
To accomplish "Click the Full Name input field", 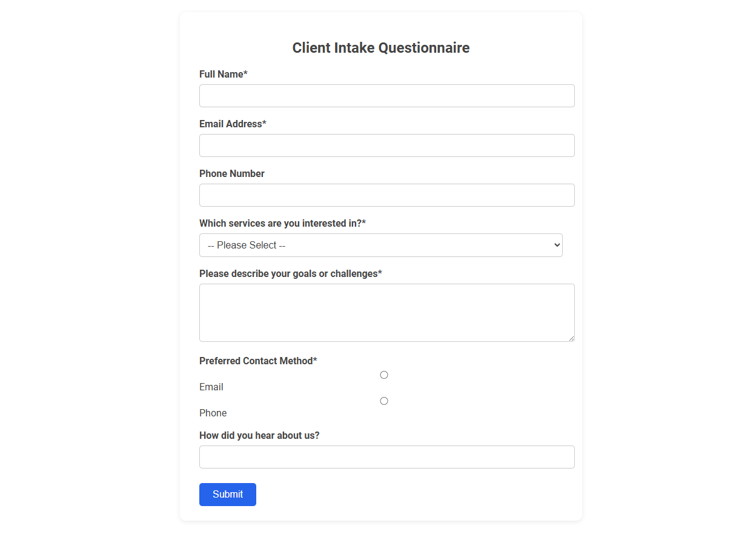I will (386, 96).
